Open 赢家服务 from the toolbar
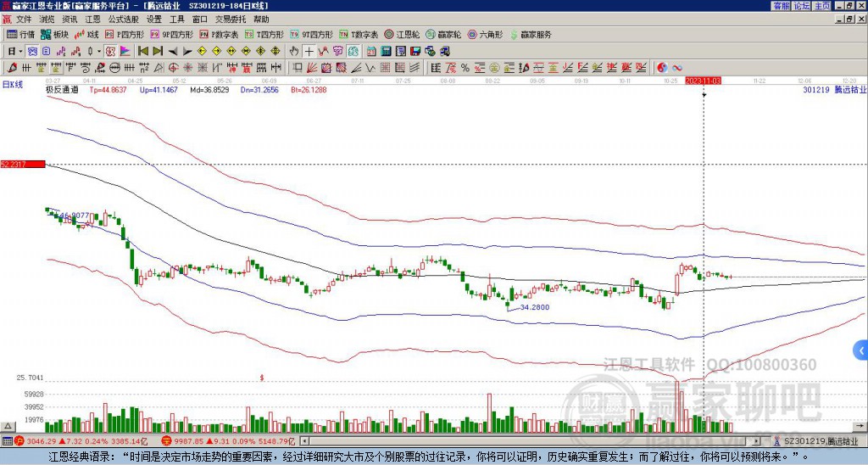 click(531, 34)
